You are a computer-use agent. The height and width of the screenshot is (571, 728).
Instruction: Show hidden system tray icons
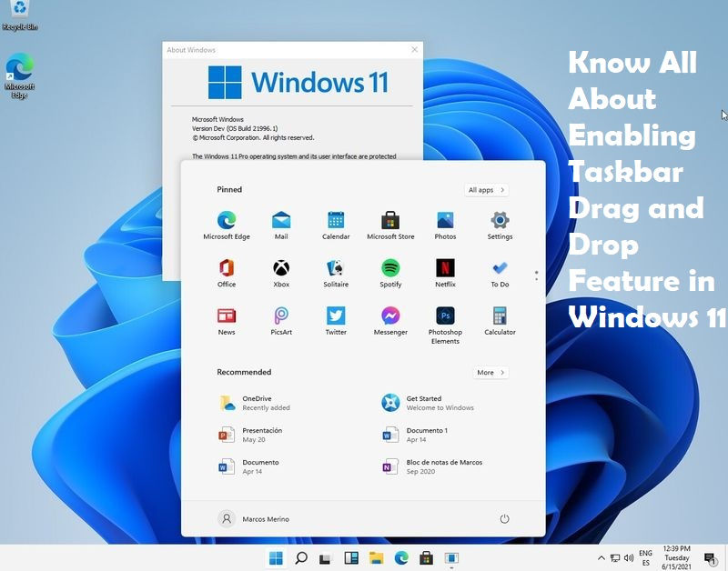coord(602,558)
